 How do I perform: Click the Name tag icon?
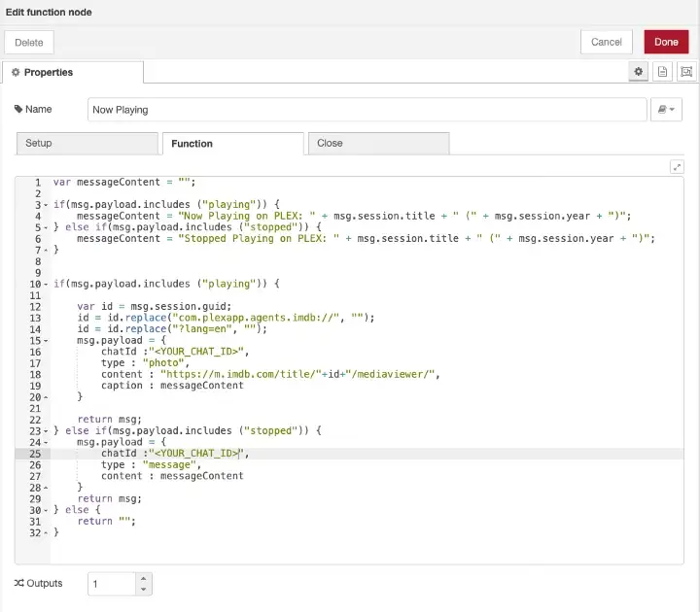point(18,109)
